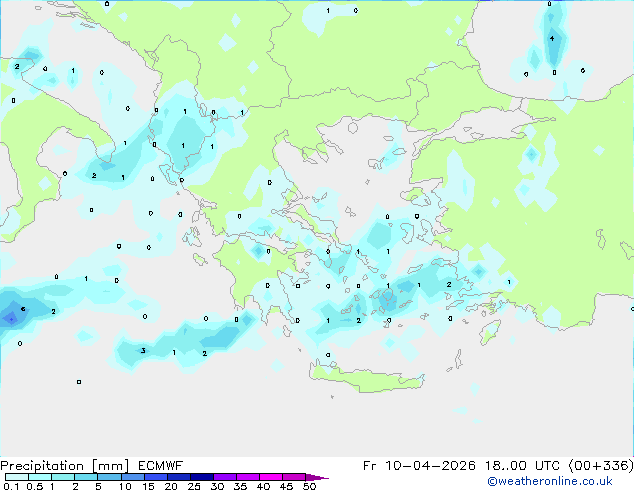This screenshot has height=490, width=634.
Task: Click the 30–35 mm purple swatch
Action: click(x=224, y=477)
